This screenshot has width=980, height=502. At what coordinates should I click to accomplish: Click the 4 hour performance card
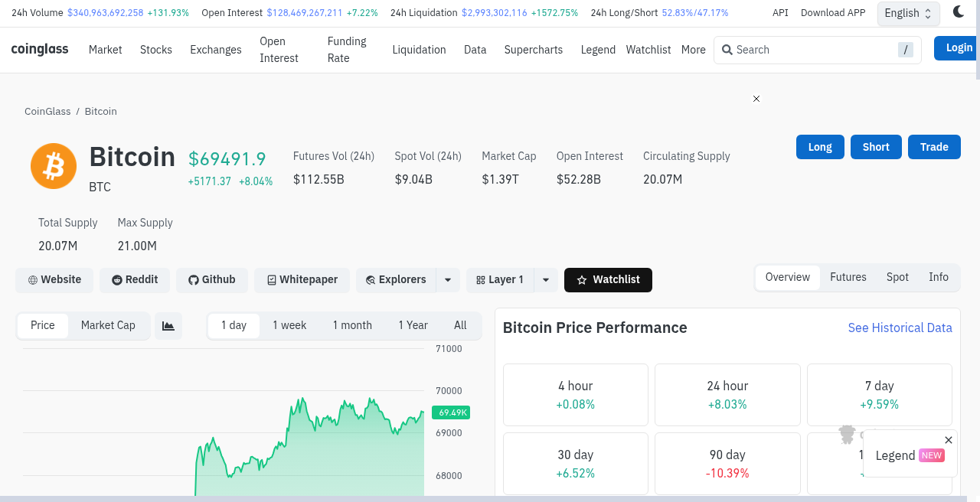click(x=576, y=395)
